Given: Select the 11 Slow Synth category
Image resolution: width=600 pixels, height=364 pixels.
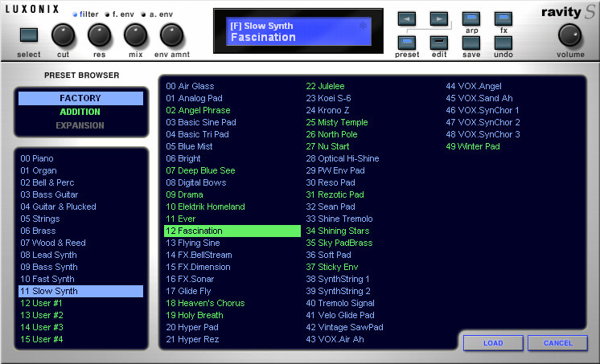Looking at the screenshot, I should tap(80, 291).
